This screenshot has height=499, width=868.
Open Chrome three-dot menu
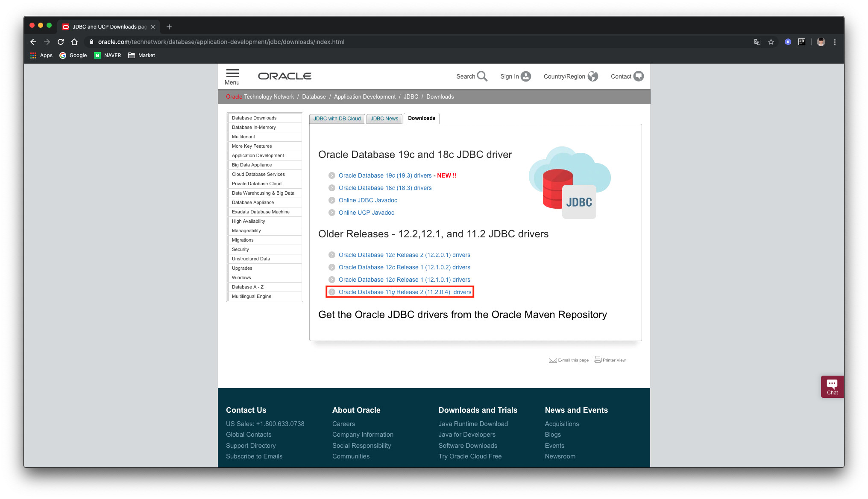[835, 42]
